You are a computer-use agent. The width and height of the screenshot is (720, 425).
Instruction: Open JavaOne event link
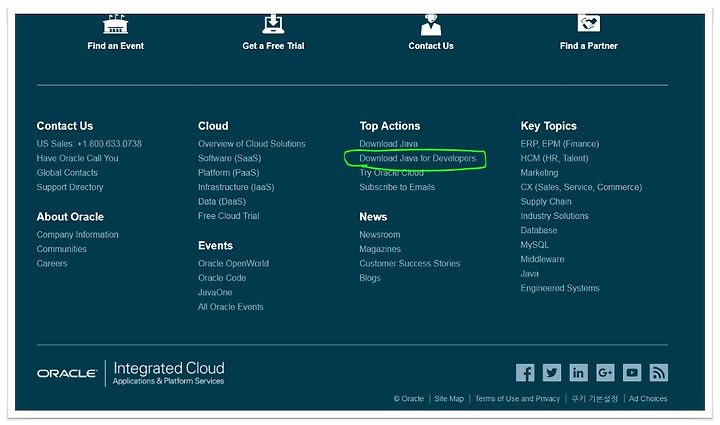click(215, 292)
